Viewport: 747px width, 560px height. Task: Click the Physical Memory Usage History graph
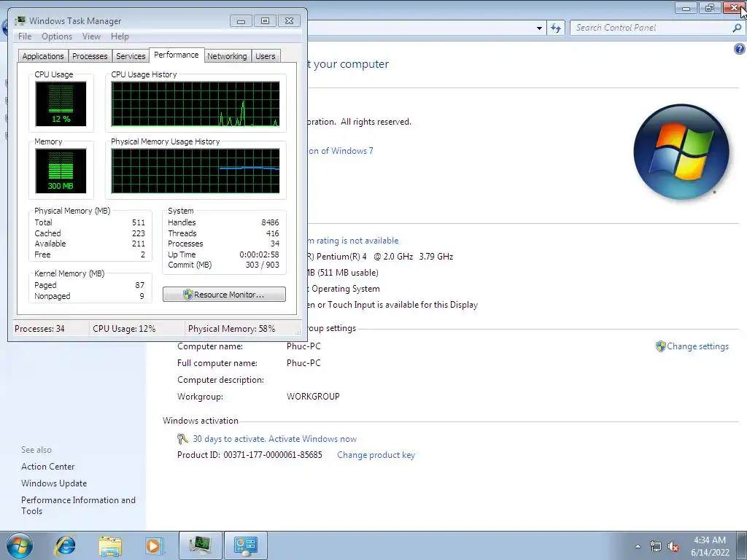[x=196, y=171]
